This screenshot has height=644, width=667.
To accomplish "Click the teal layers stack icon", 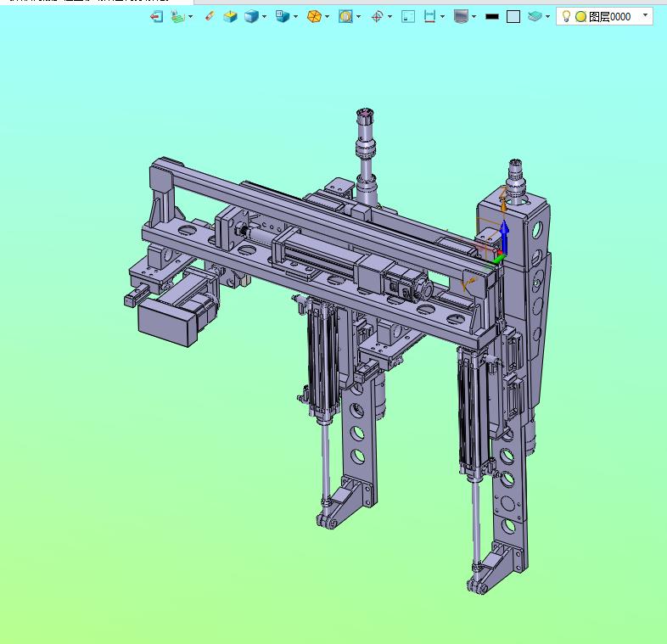I will [x=535, y=17].
